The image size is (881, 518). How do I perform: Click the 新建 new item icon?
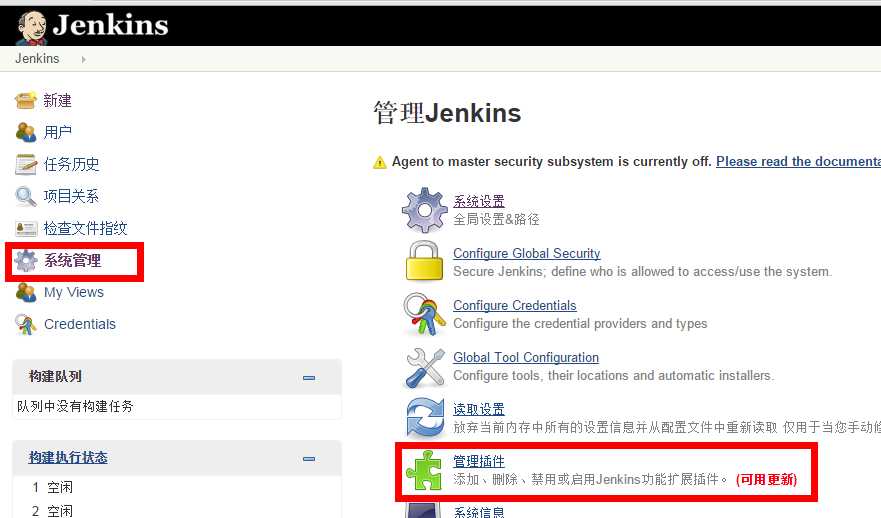(x=26, y=101)
